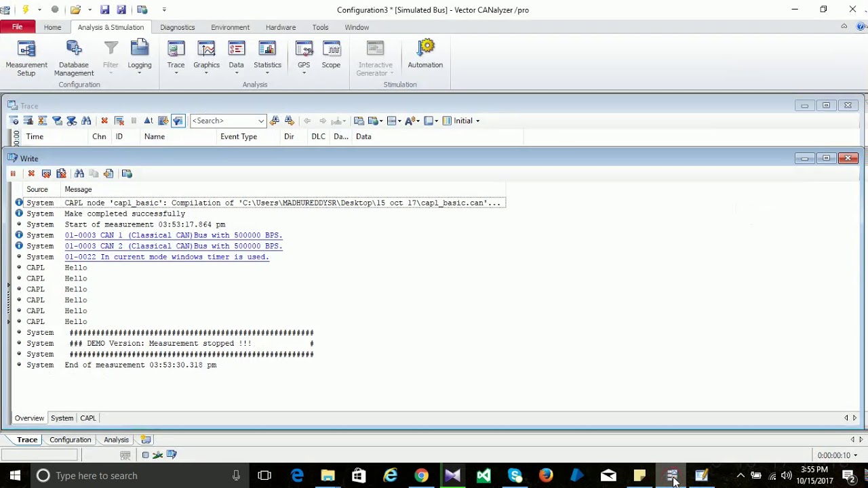Open the CAN 1 Classical CAN bus link
The image size is (868, 488).
(174, 235)
